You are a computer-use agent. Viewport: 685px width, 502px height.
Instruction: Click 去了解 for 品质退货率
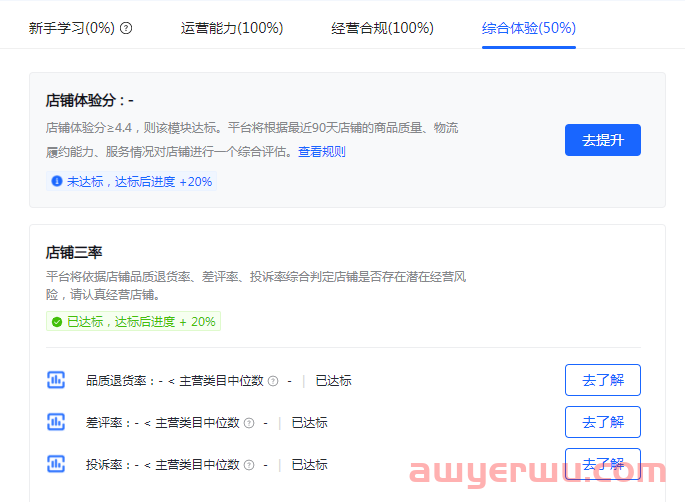click(603, 380)
